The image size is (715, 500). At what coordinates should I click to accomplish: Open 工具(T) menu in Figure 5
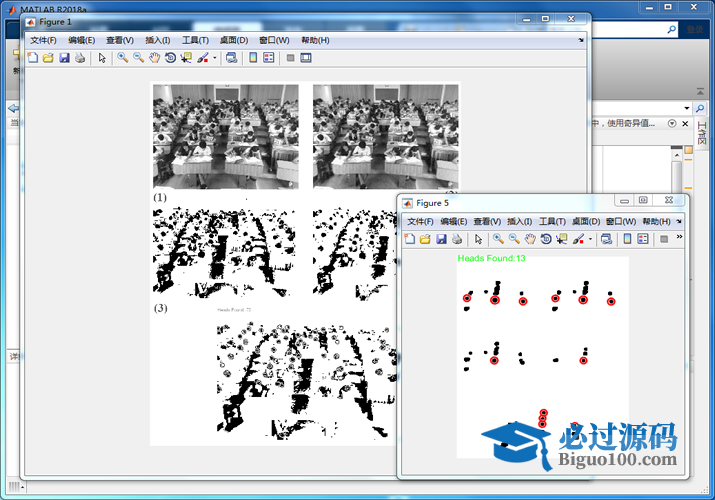click(x=552, y=222)
